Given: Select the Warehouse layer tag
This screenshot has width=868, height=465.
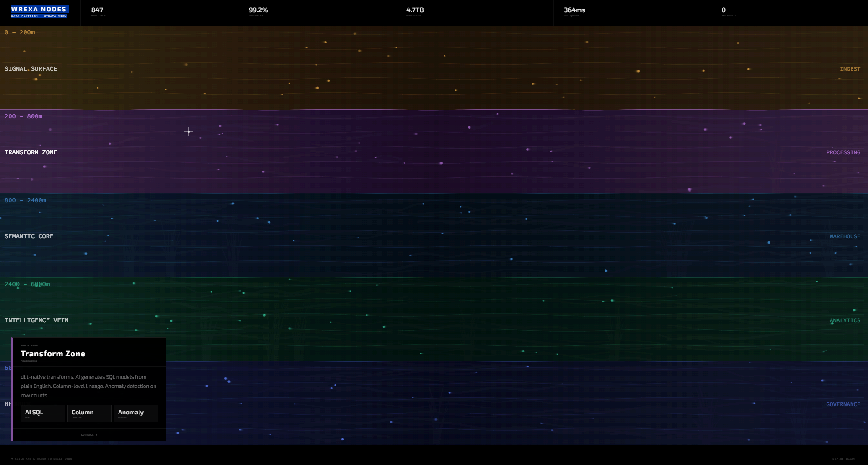Looking at the screenshot, I should [x=845, y=236].
